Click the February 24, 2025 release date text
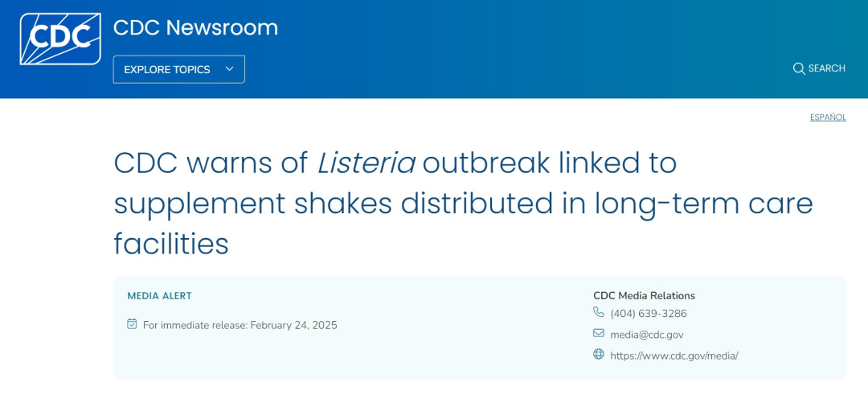The image size is (868, 395). pos(293,325)
